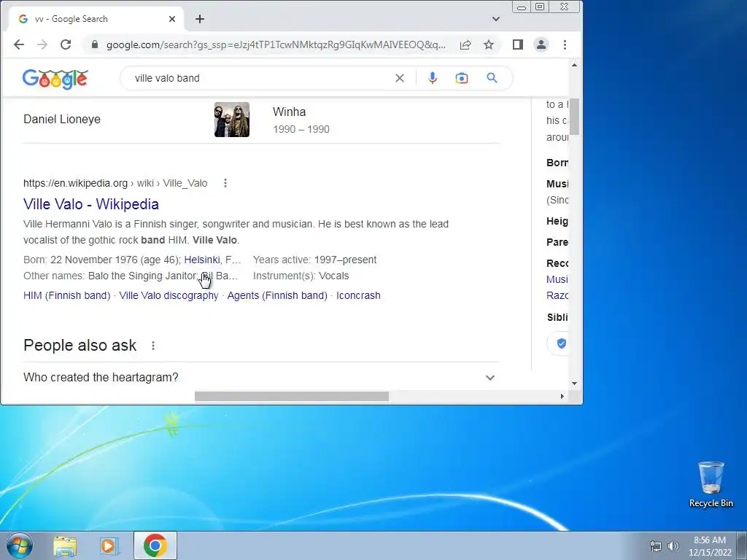Open a new tab with the plus button
This screenshot has height=560, width=747.
200,19
